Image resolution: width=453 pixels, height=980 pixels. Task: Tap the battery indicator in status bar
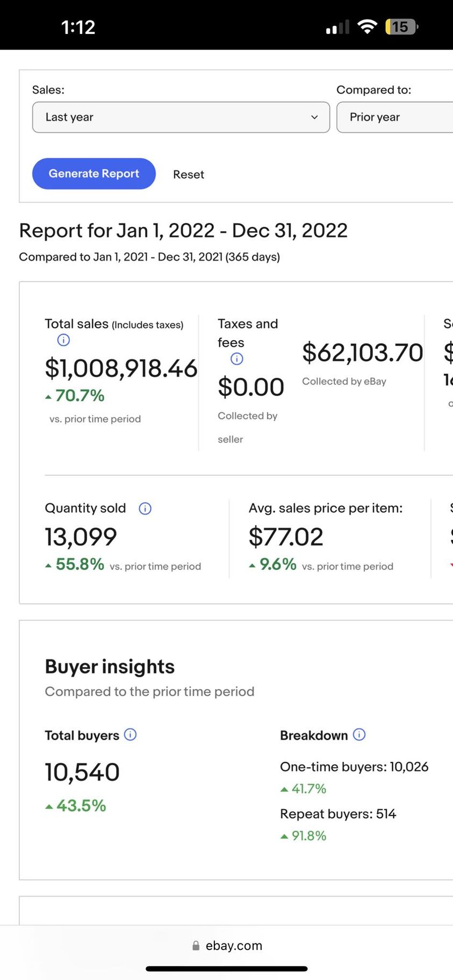[x=401, y=26]
